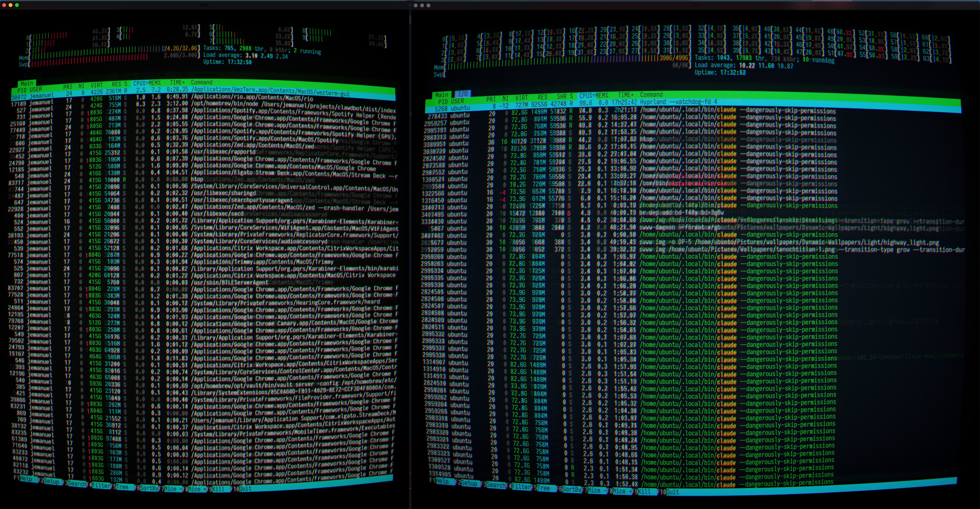Switch to the I/O tab in right htop
The height and width of the screenshot is (509, 980).
pos(463,94)
